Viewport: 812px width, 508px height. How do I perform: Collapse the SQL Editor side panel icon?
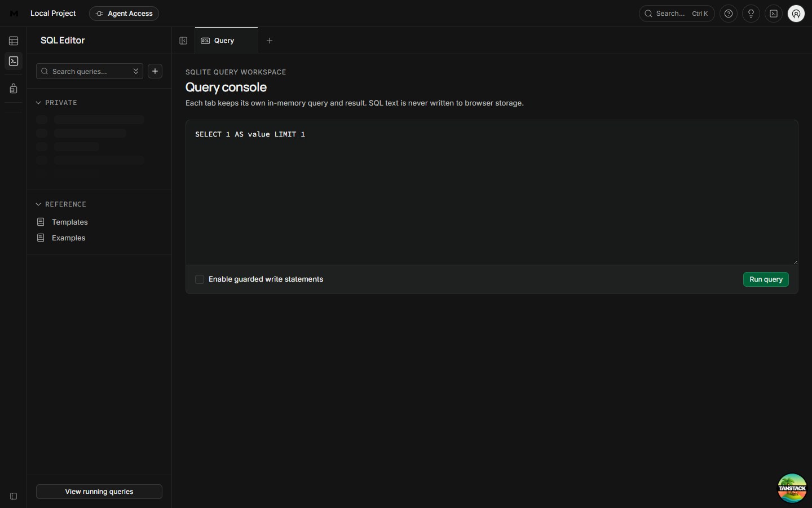183,41
